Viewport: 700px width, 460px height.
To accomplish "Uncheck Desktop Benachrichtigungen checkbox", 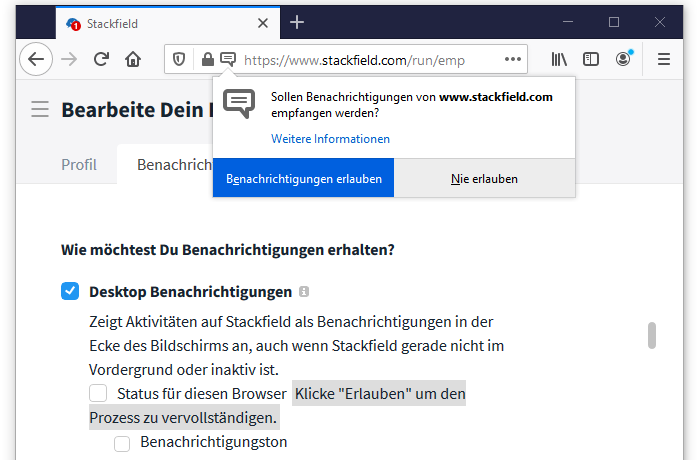I will [70, 291].
